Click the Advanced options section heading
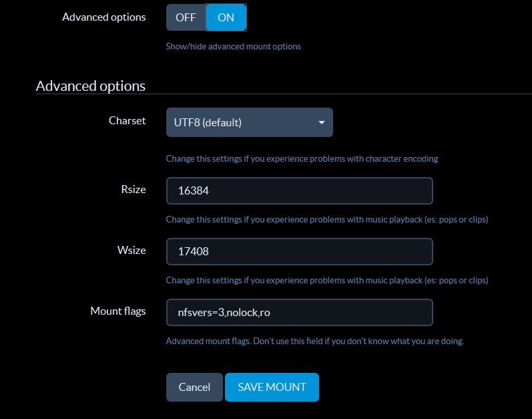The height and width of the screenshot is (419, 532). pos(91,86)
